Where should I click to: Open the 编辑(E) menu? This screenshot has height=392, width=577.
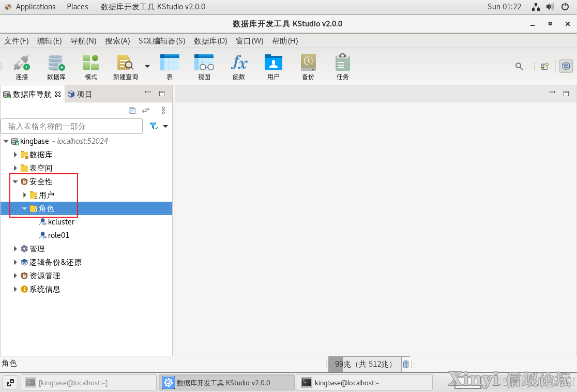(49, 41)
